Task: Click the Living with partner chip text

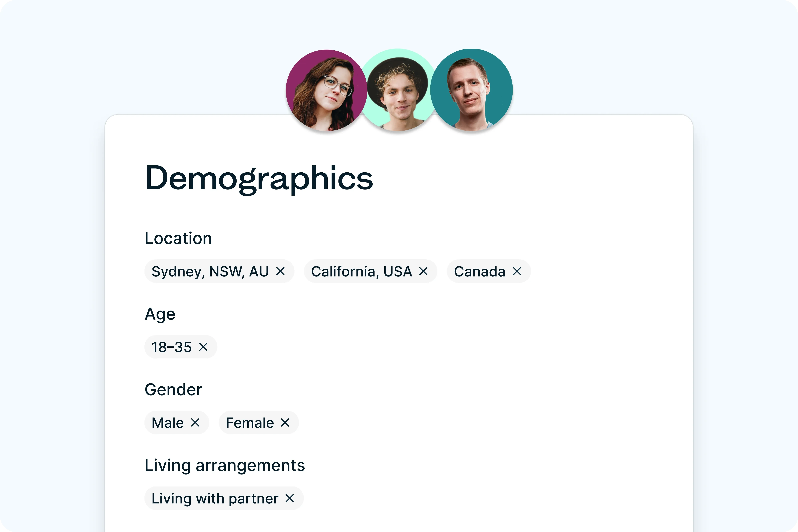Action: pyautogui.click(x=215, y=498)
